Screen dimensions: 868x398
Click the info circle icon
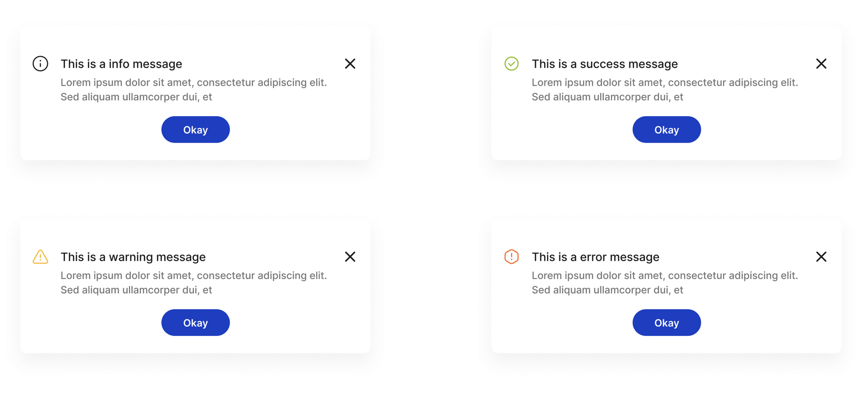point(40,64)
